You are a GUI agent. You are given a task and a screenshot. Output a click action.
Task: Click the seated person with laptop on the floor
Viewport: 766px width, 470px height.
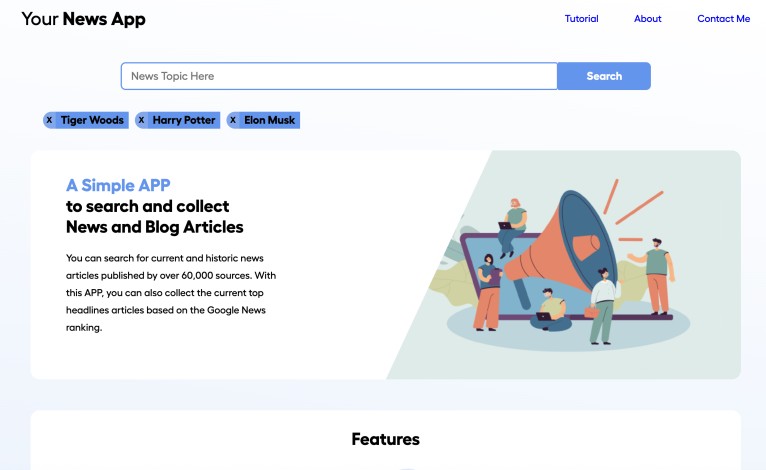pos(549,308)
